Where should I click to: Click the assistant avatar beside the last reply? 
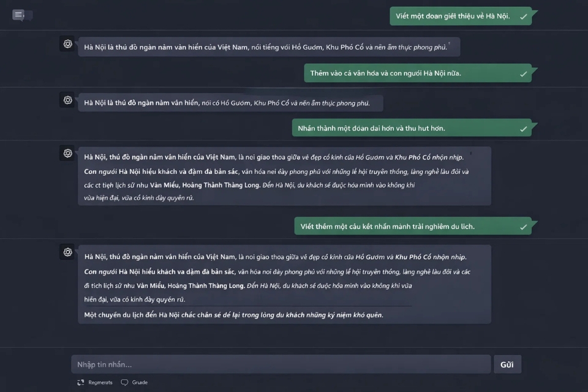(x=67, y=252)
